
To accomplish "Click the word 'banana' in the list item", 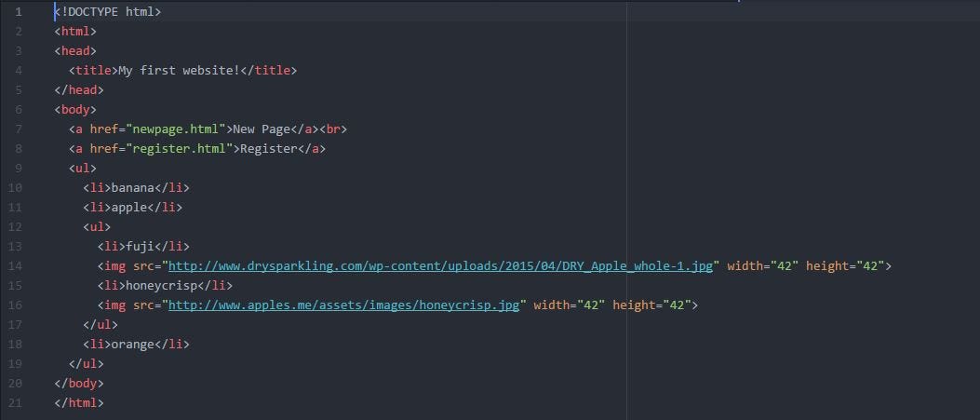I will point(132,187).
